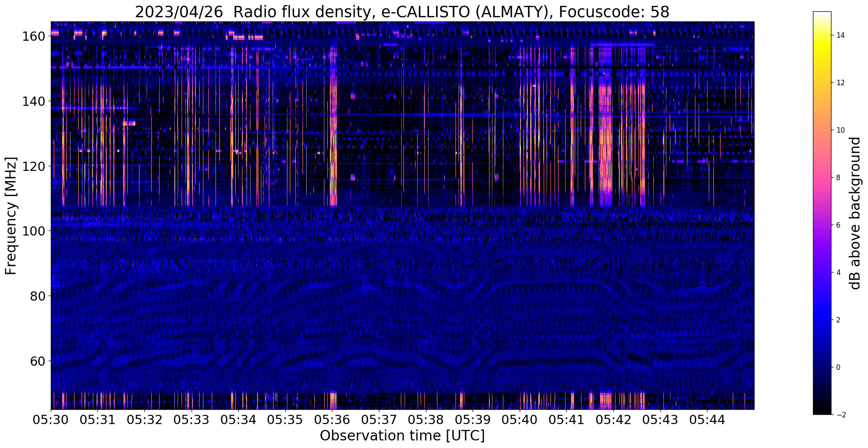Click the 05:36 time tick label
Screen dimensions: 868x448
tap(332, 420)
